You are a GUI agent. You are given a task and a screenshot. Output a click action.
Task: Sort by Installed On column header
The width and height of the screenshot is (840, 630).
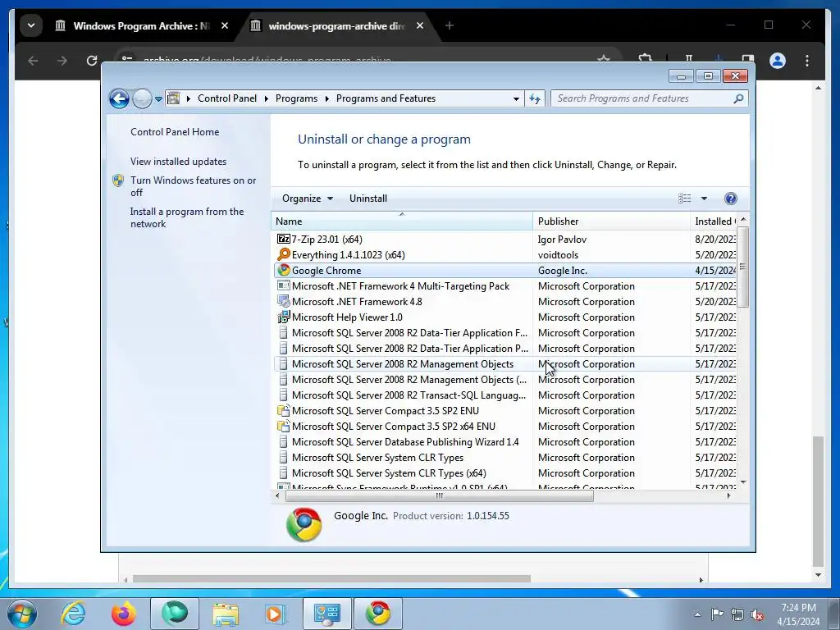pos(714,221)
